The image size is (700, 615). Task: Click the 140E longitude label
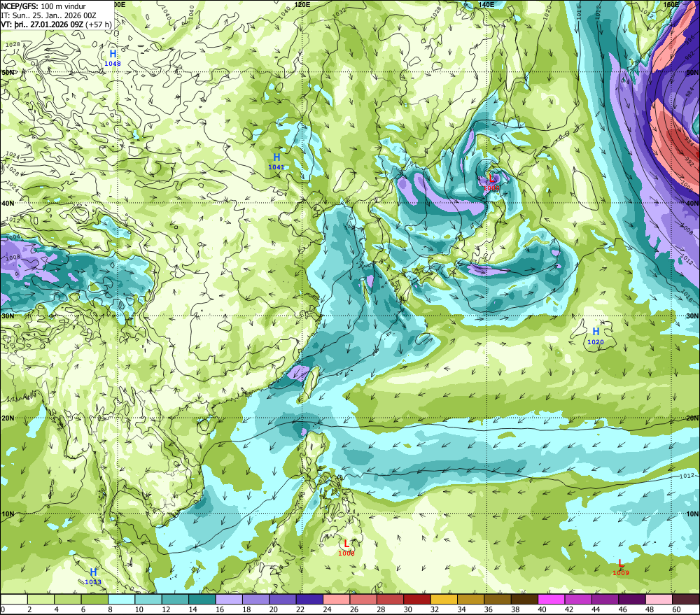[486, 4]
